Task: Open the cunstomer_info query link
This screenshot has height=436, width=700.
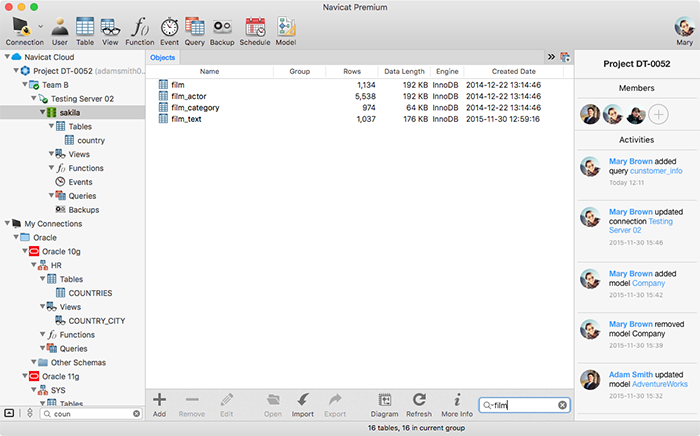Action: [x=656, y=171]
